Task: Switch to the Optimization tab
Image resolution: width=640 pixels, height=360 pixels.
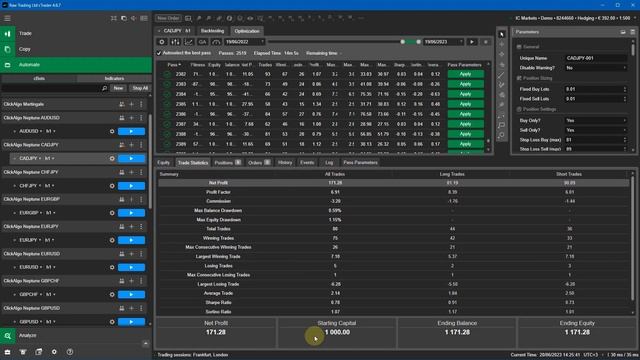Action: 247,31
